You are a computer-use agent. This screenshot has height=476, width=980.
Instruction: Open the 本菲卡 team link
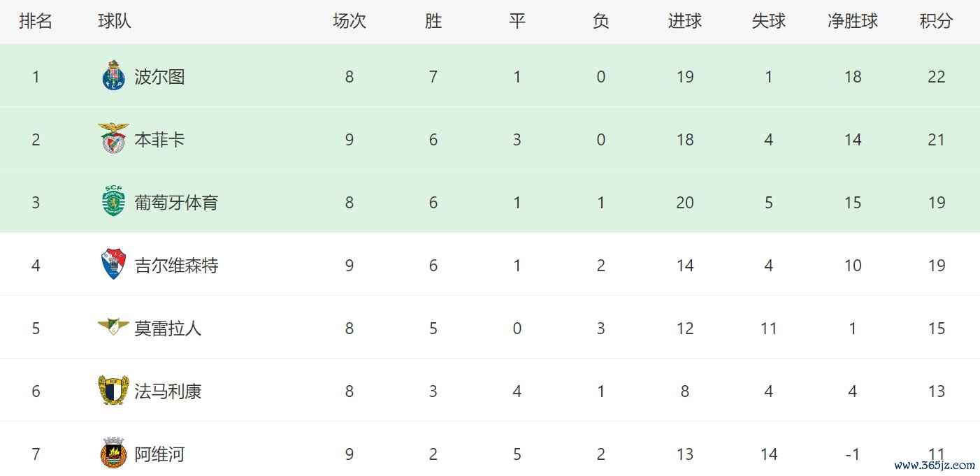click(x=159, y=140)
